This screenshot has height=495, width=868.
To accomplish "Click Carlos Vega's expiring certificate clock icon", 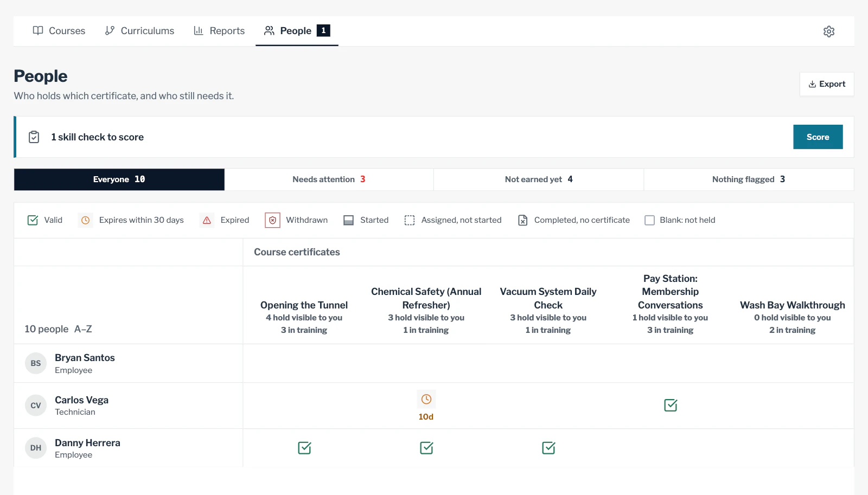I will point(426,400).
